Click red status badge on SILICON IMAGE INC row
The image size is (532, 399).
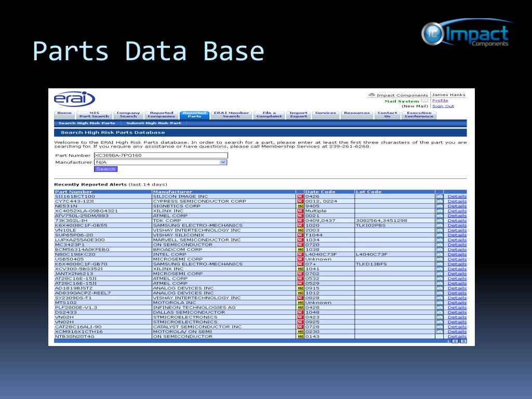click(x=300, y=196)
